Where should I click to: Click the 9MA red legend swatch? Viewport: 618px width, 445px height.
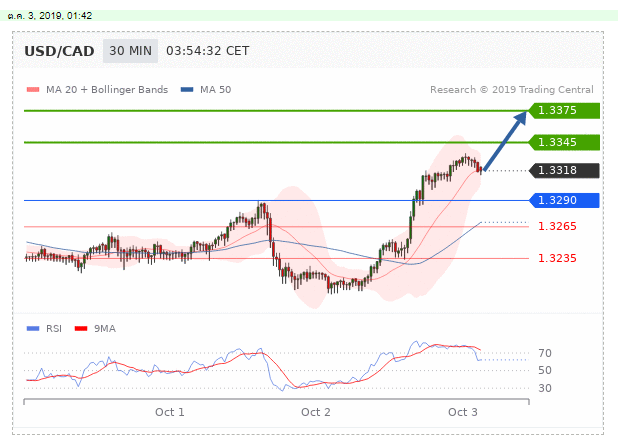(81, 328)
